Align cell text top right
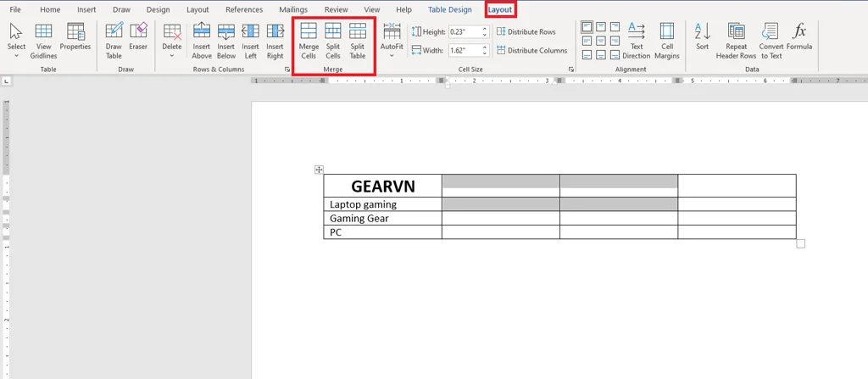868x379 pixels. [615, 26]
